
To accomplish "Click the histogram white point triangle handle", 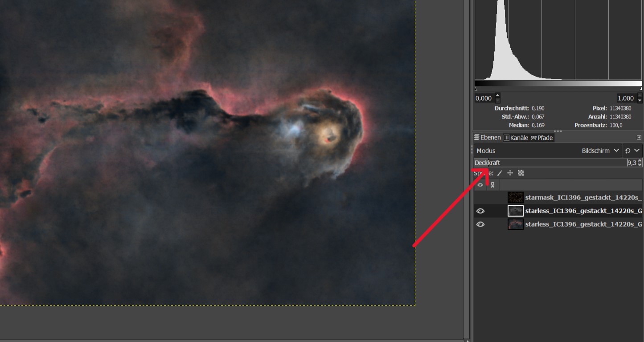I will pyautogui.click(x=641, y=89).
